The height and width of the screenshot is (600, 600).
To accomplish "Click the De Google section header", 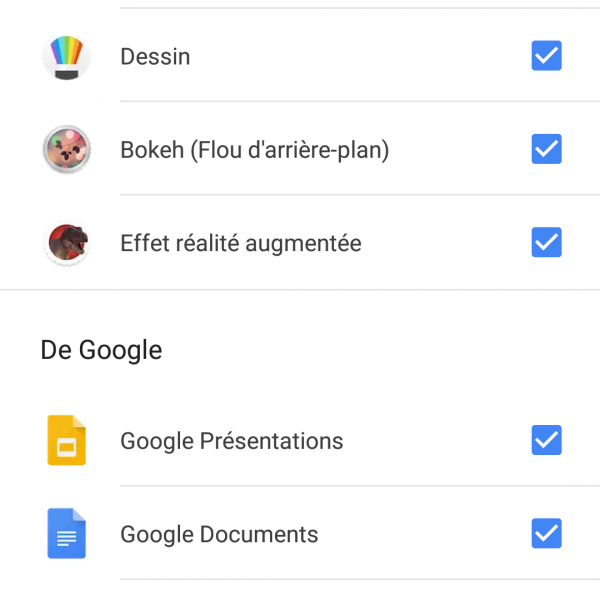I will [101, 350].
